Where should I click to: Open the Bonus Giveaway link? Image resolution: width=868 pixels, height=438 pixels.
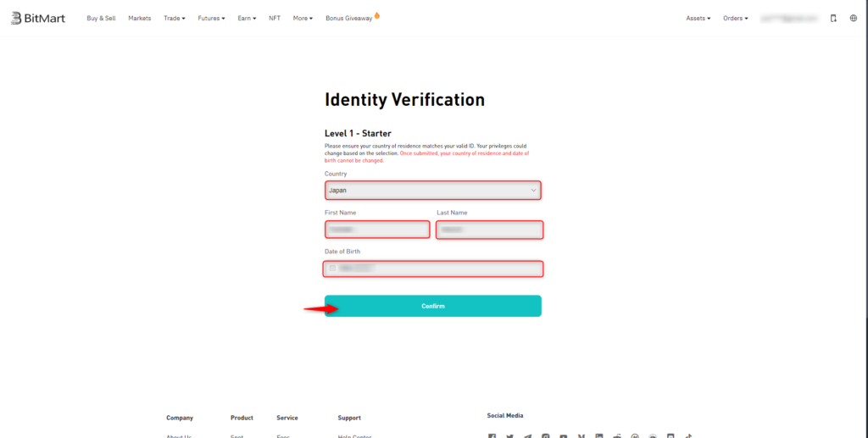click(351, 18)
